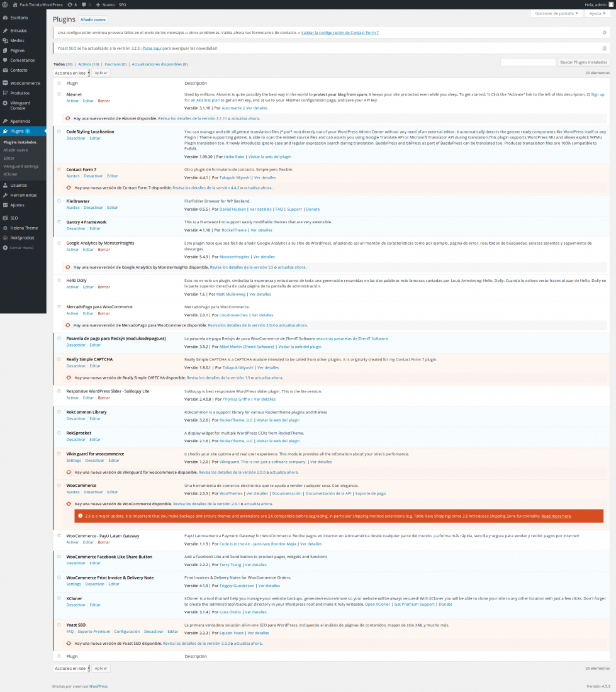Click Añadir nuevo button beside Plugins title
The image size is (616, 692).
(93, 20)
